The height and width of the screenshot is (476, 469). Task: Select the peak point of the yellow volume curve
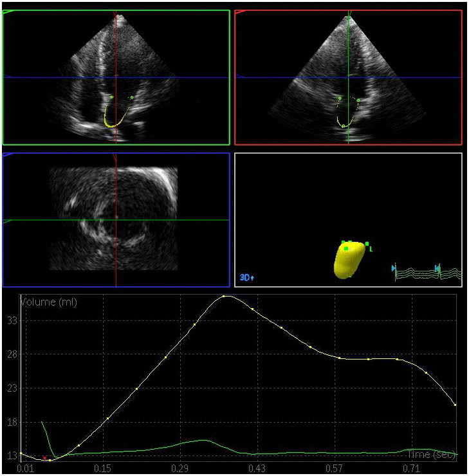[224, 297]
